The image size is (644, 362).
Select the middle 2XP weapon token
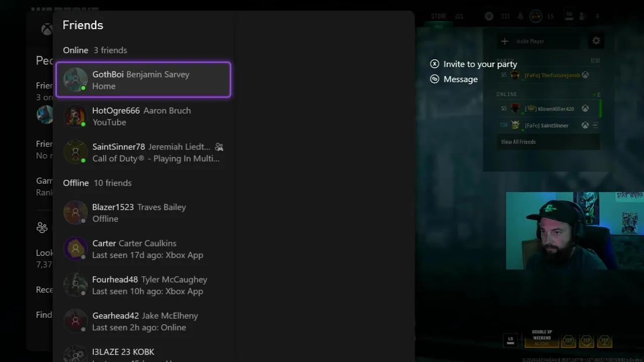pyautogui.click(x=586, y=341)
